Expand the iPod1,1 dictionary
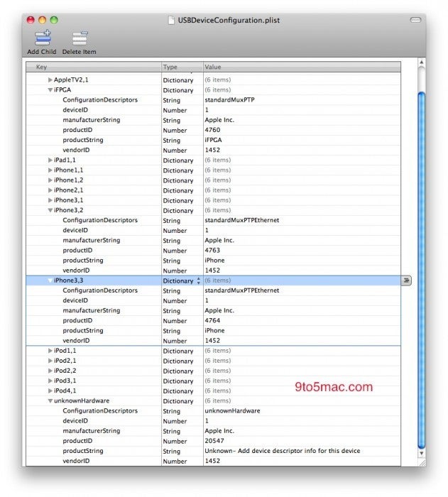The image size is (448, 497). click(x=50, y=351)
